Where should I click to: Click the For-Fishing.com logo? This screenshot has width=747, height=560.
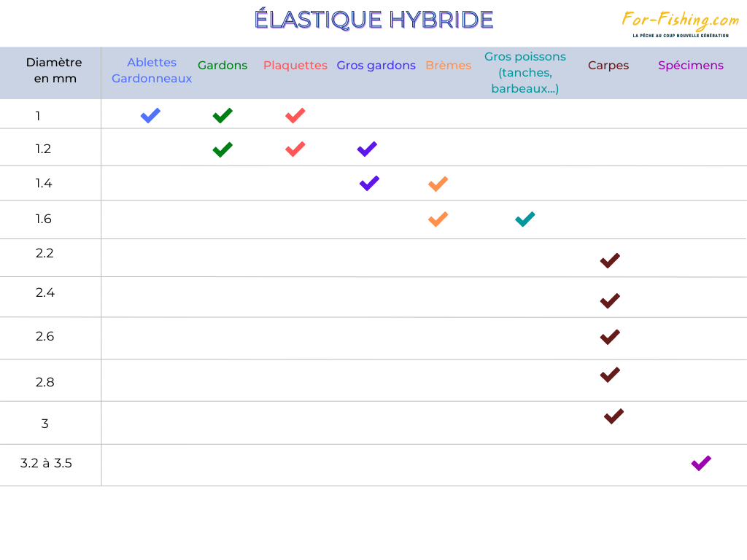click(680, 23)
